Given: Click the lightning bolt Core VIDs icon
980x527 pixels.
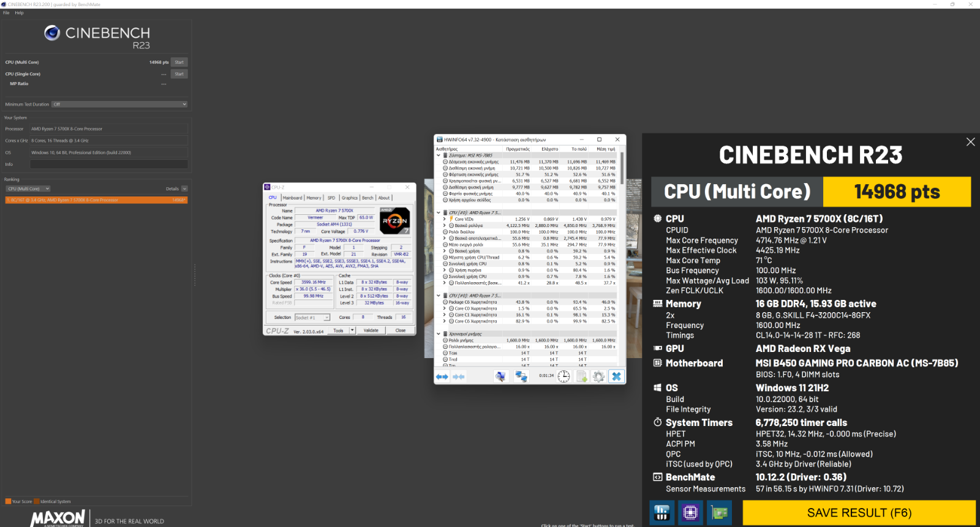Looking at the screenshot, I should click(x=451, y=219).
